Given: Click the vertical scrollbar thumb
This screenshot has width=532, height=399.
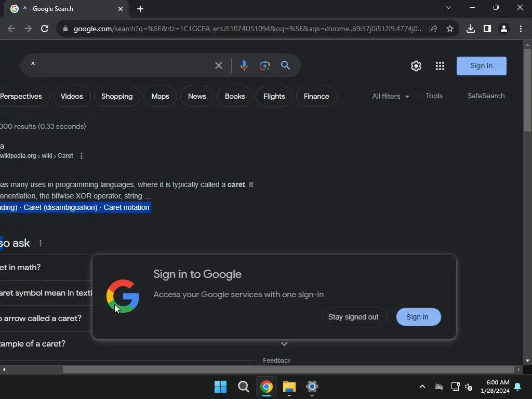Looking at the screenshot, I should click(x=527, y=90).
